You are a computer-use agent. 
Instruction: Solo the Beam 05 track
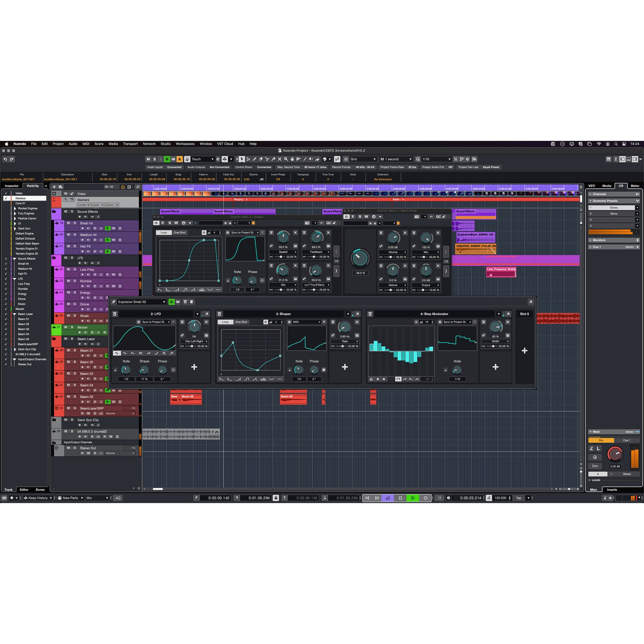click(x=75, y=397)
